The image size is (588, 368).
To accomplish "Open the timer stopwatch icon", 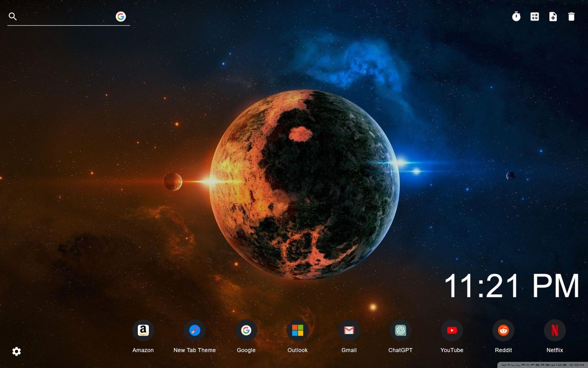I will pyautogui.click(x=516, y=17).
